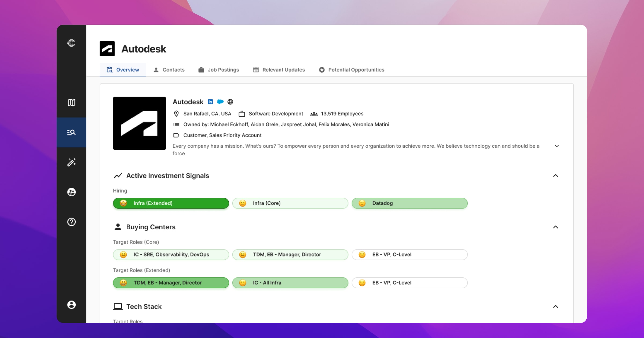Click the Owned by names line
Viewport: 644px width, 338px height.
286,124
